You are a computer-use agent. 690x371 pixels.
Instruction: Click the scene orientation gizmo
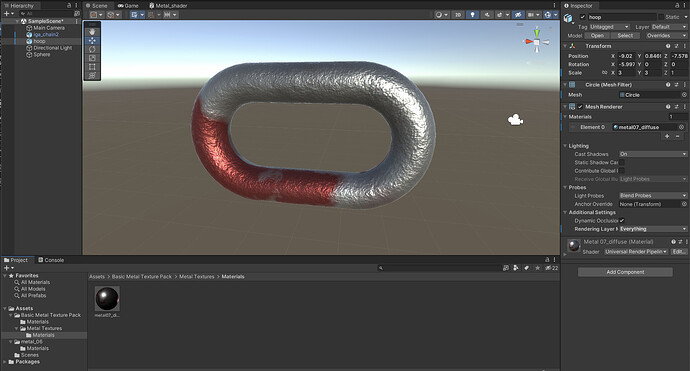click(x=536, y=41)
